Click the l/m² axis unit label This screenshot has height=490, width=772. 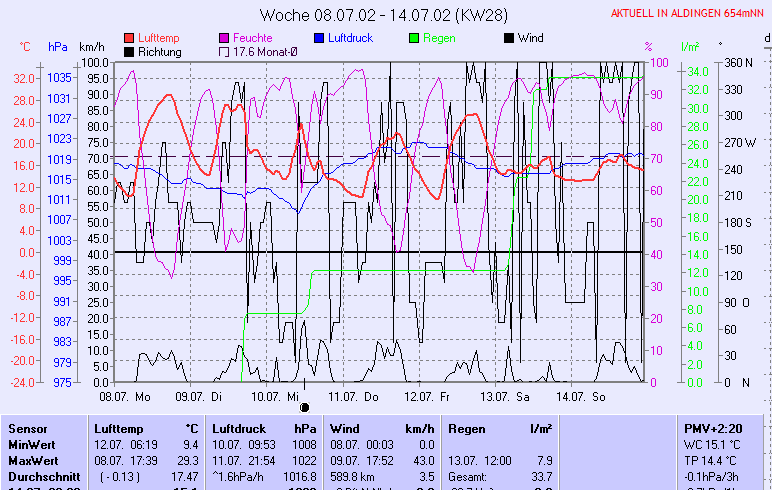(x=689, y=47)
